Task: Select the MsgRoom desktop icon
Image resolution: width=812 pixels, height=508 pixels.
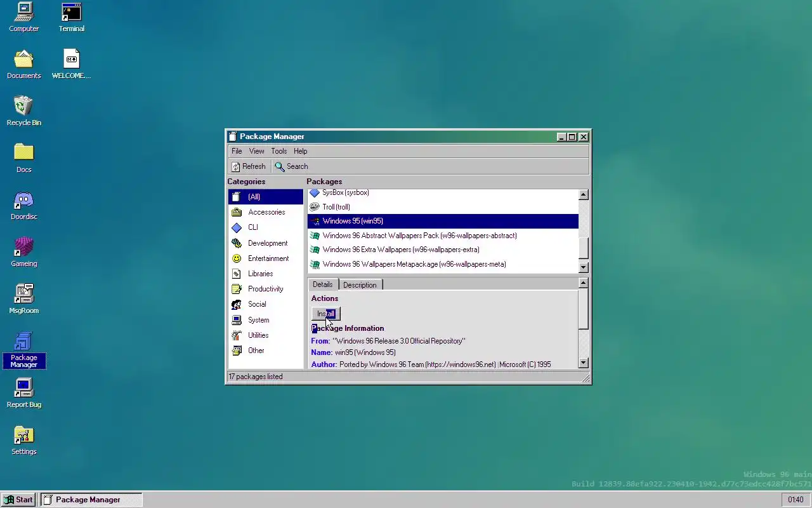Action: tap(23, 299)
